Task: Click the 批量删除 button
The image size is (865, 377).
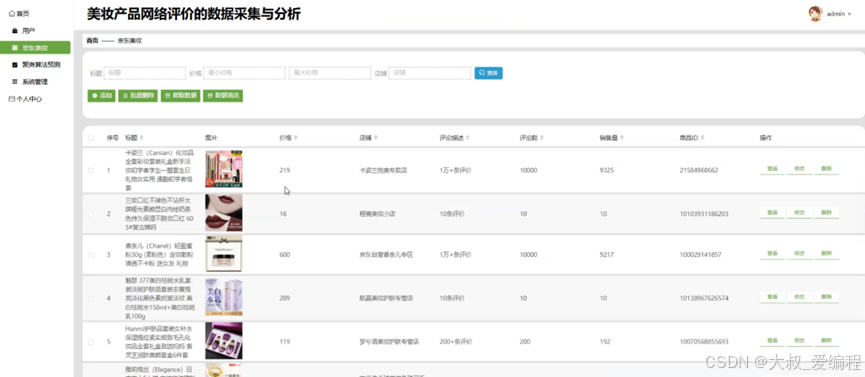Action: click(138, 96)
